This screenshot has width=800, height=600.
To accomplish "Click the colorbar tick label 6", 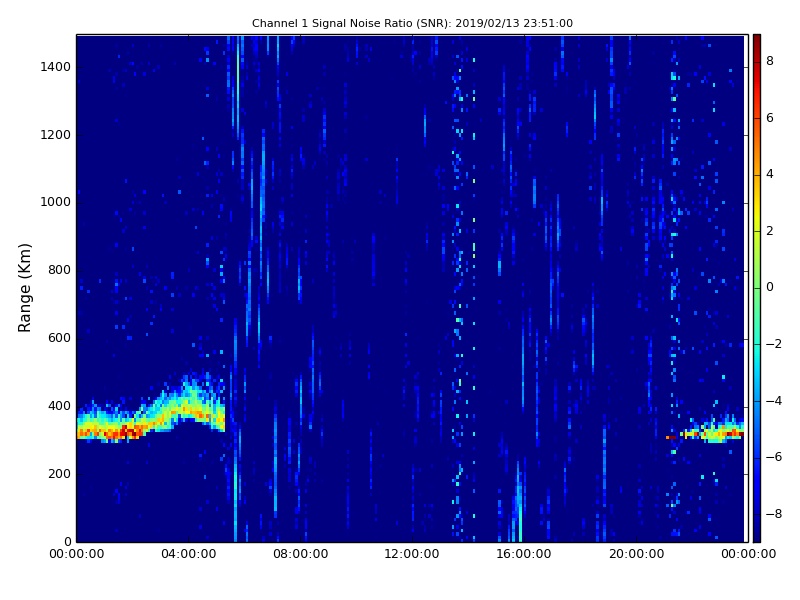I will pyautogui.click(x=770, y=118).
